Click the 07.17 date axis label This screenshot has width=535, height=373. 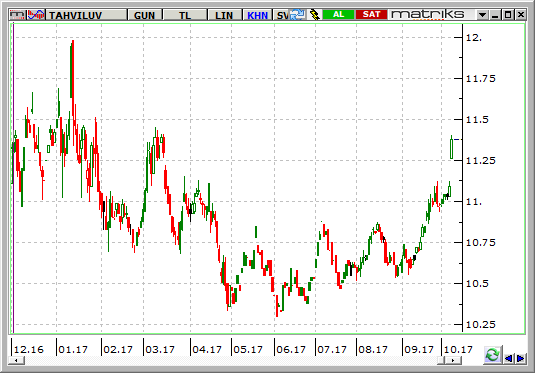point(332,349)
